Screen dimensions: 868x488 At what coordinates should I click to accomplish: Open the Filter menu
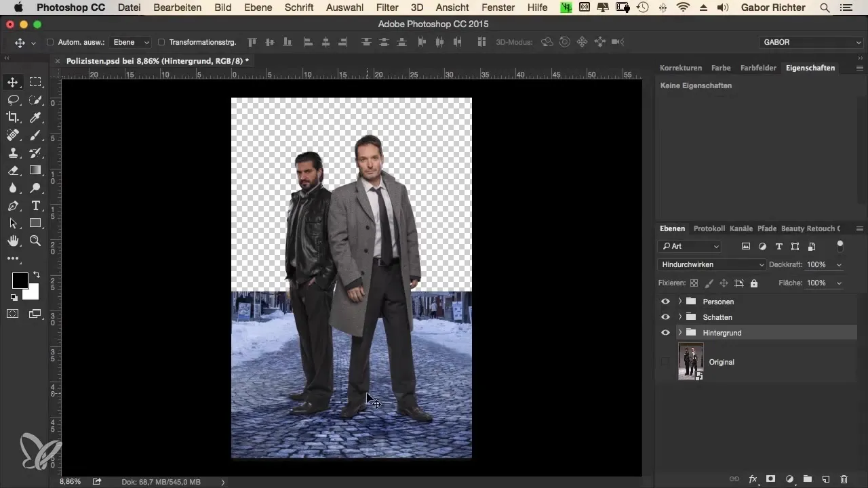pyautogui.click(x=387, y=8)
